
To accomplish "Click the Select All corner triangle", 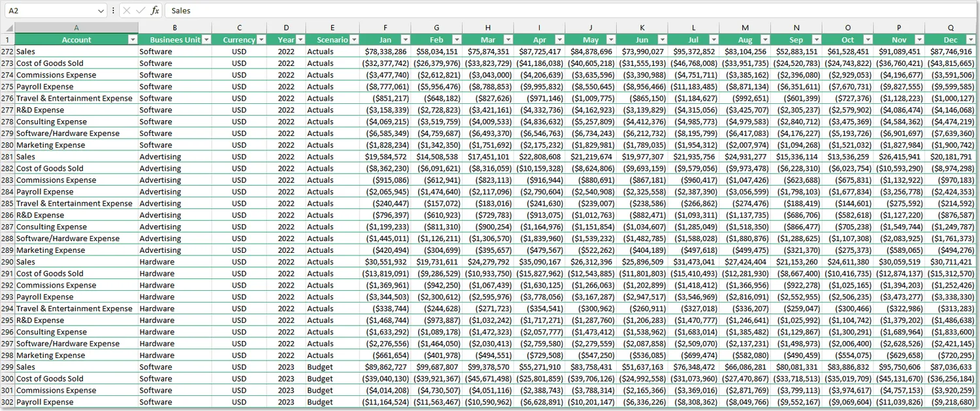I will tap(8, 27).
